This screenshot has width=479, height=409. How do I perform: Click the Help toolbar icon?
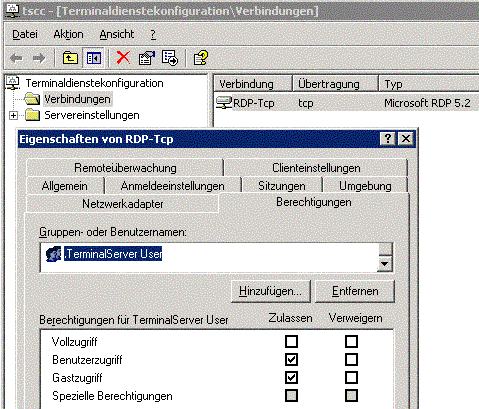(201, 58)
